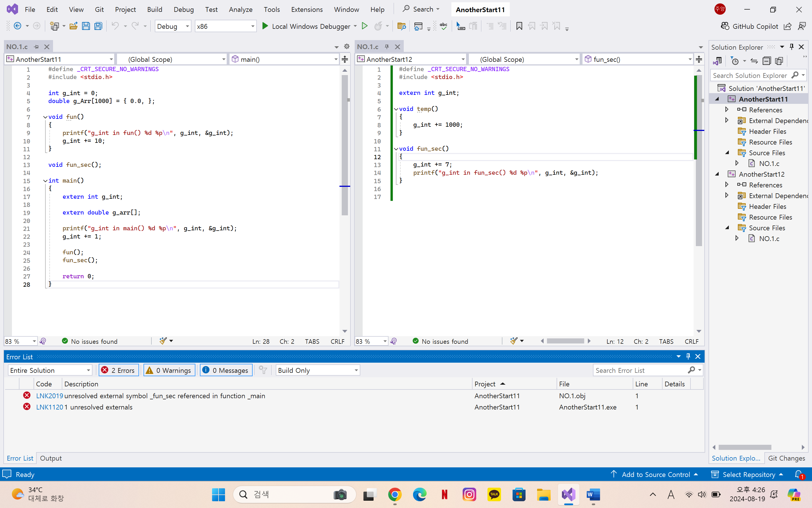812x508 pixels.
Task: Collapse the int main() code block fold toggle
Action: [x=45, y=181]
